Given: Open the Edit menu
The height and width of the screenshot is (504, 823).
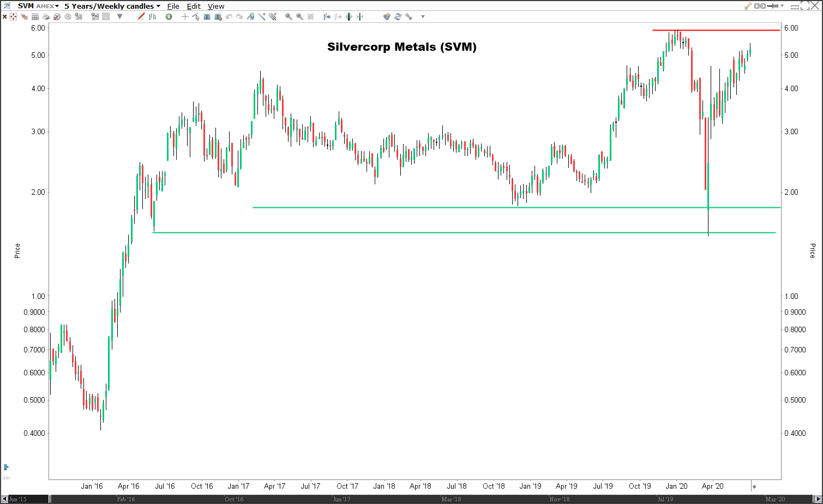Looking at the screenshot, I should point(194,6).
